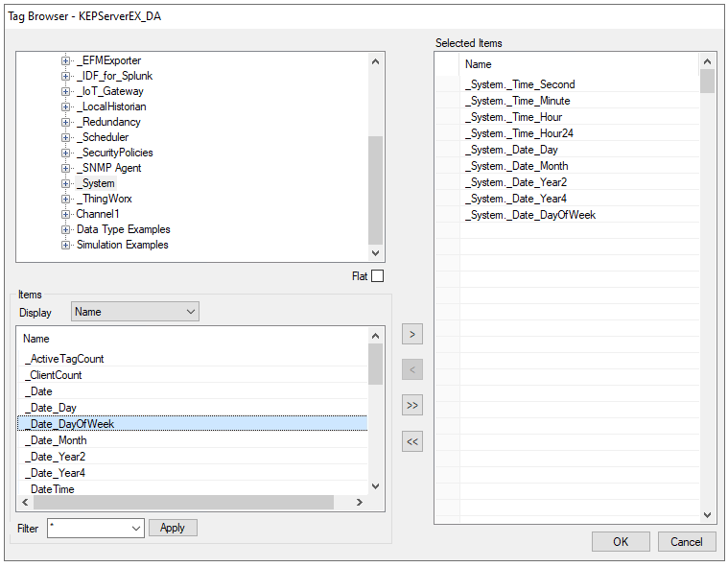
Task: Click the Cancel button
Action: click(x=687, y=542)
